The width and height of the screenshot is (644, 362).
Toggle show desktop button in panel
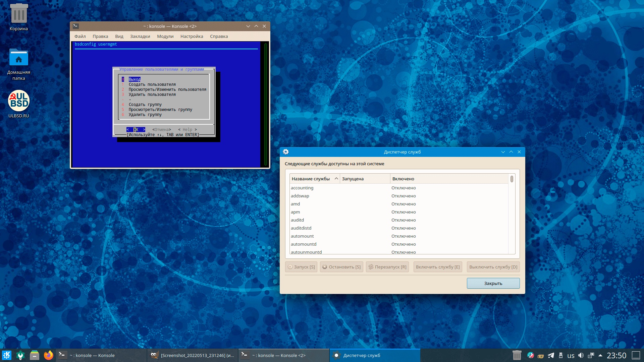tap(636, 355)
